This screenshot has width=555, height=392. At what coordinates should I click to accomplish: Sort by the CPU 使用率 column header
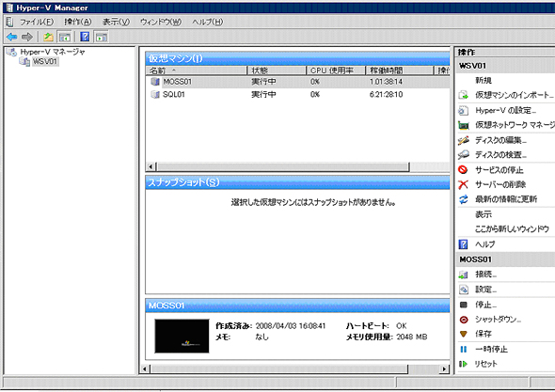coord(336,71)
